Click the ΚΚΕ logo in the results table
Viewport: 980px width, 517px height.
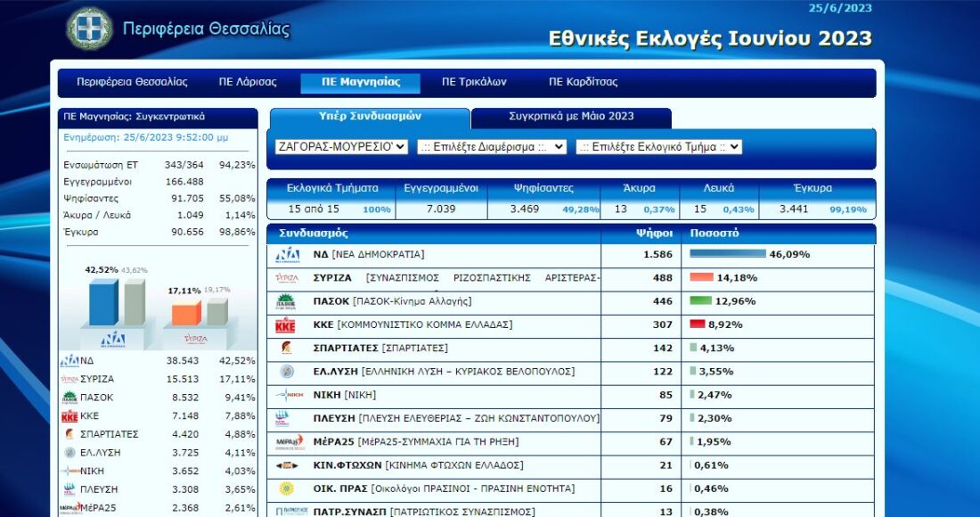[x=286, y=325]
